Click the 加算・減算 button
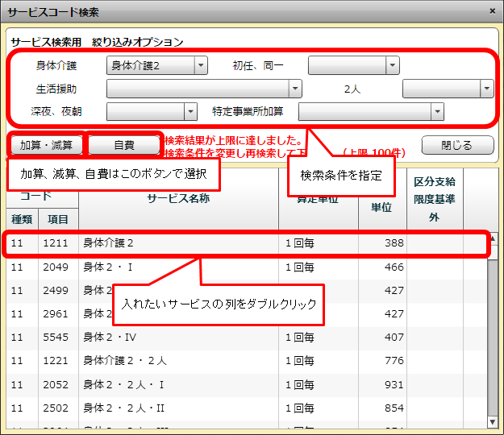The height and width of the screenshot is (435, 504). (x=46, y=145)
